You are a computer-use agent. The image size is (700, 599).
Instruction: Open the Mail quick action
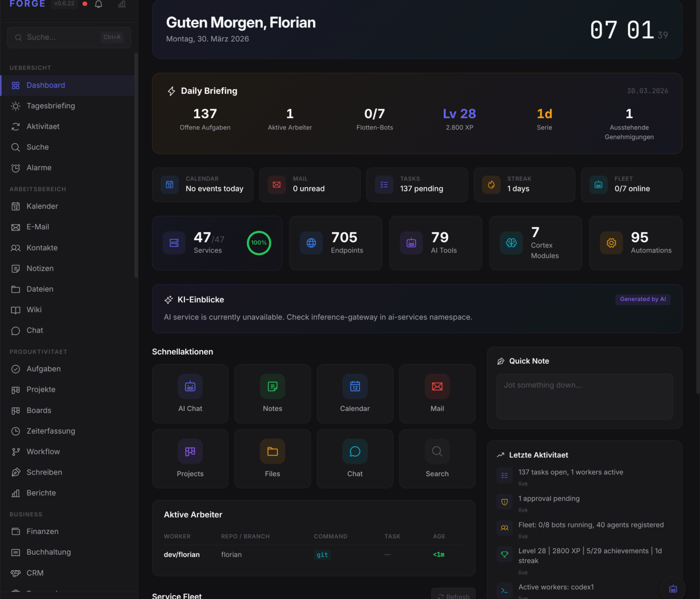437,393
